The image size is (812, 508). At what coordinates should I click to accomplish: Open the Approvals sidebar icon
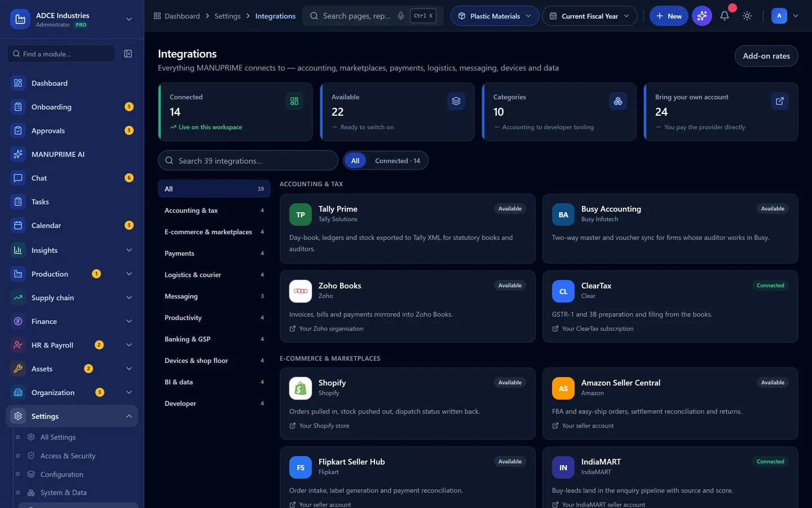tap(18, 130)
